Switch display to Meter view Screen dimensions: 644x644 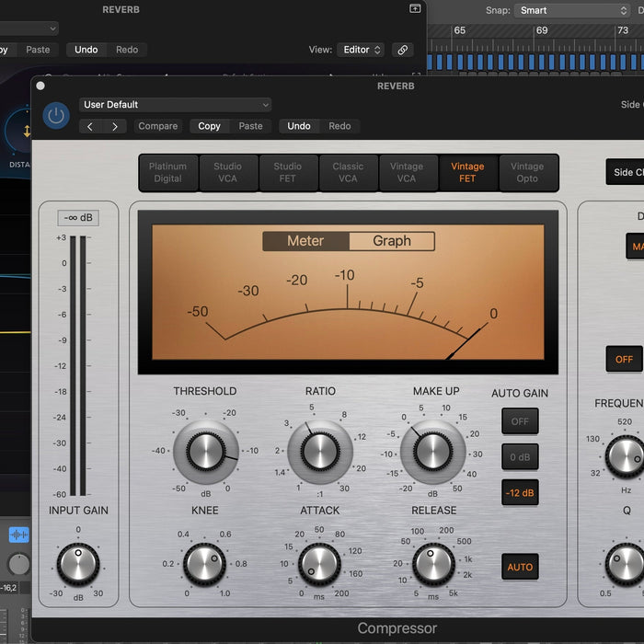click(x=305, y=241)
